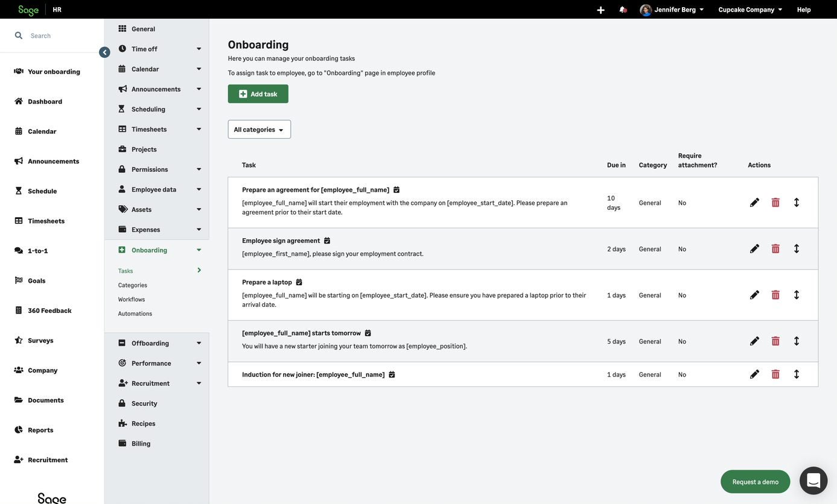Delete the Employee sign agreement task

coord(775,248)
